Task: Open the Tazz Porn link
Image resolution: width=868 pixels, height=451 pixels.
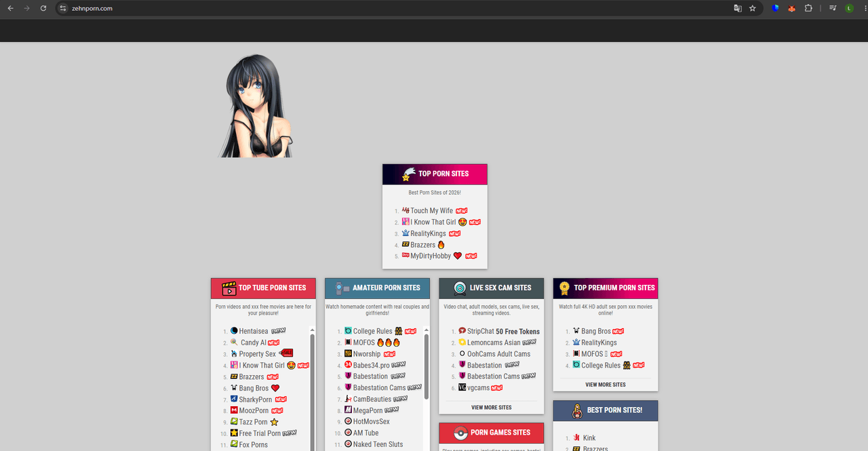Action: click(x=253, y=422)
